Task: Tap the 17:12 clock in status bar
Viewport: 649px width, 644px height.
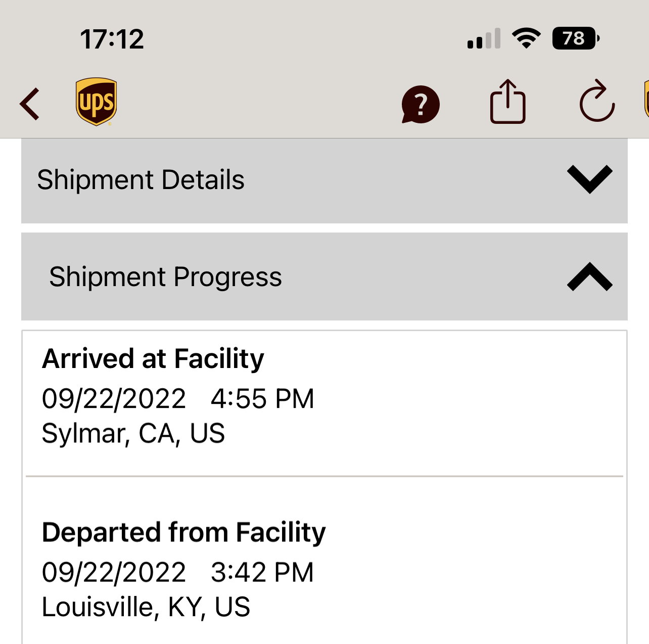Action: tap(112, 39)
